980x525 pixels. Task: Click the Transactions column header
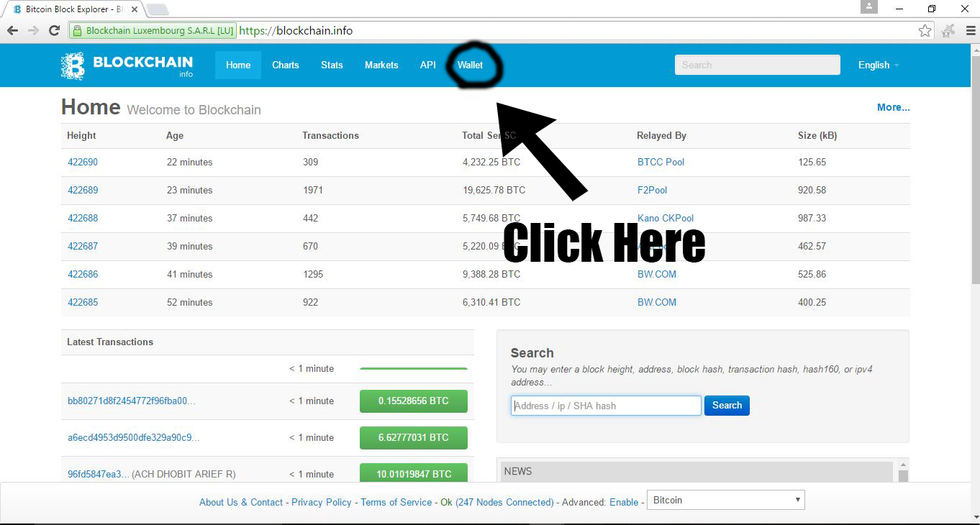330,135
